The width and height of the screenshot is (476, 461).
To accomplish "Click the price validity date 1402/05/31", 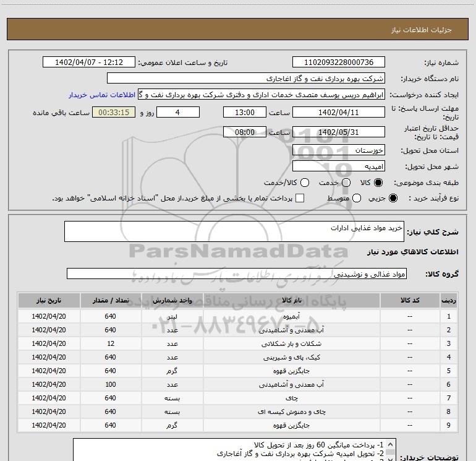I will click(339, 132).
